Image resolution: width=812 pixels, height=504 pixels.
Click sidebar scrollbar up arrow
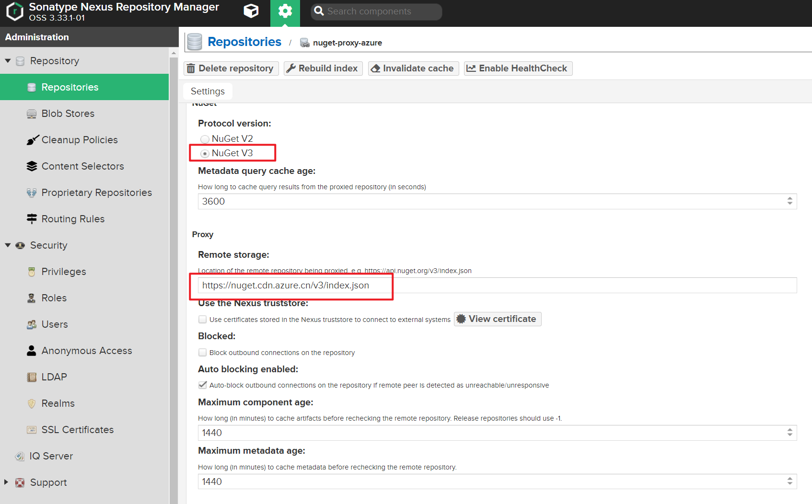tap(174, 52)
